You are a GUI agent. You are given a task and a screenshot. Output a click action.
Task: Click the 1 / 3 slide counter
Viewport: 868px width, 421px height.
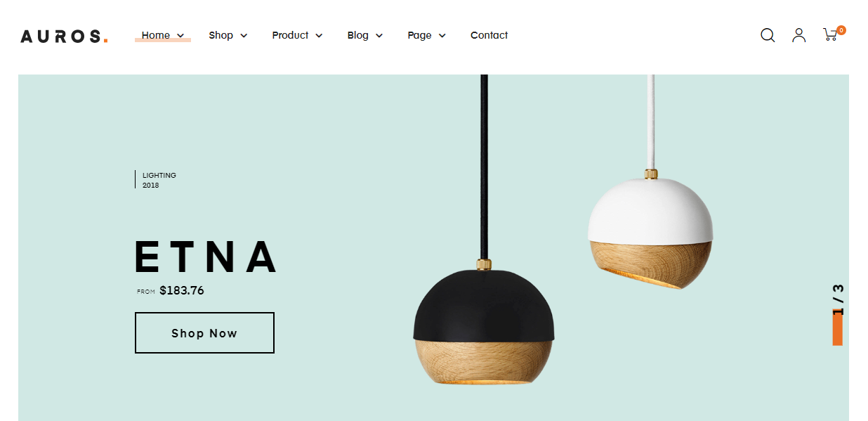click(x=838, y=300)
